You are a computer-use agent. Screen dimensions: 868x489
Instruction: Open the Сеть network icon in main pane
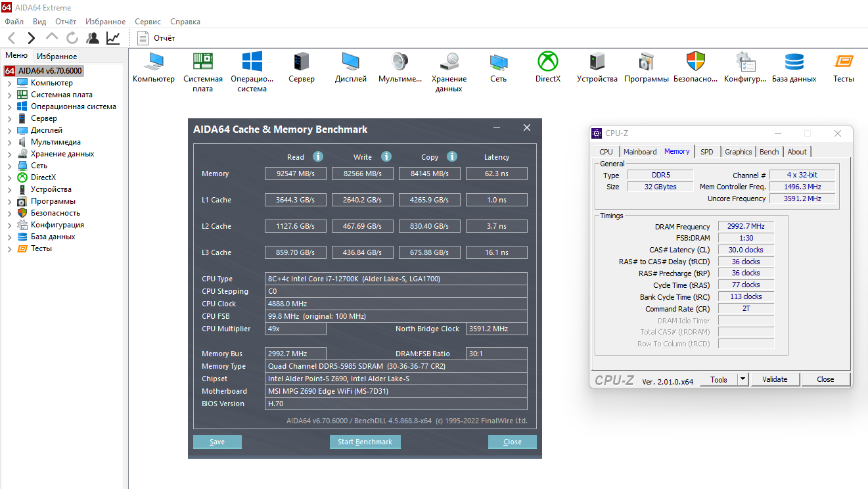499,62
